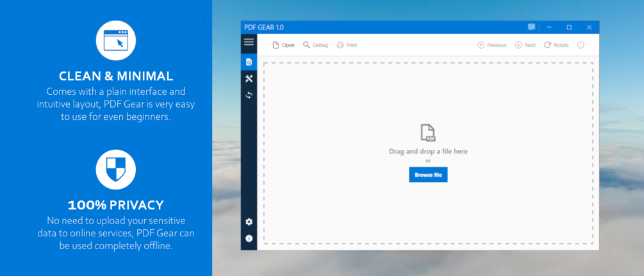Open the hamburger menu in PDF Gear sidebar
This screenshot has width=644, height=276.
tap(249, 42)
